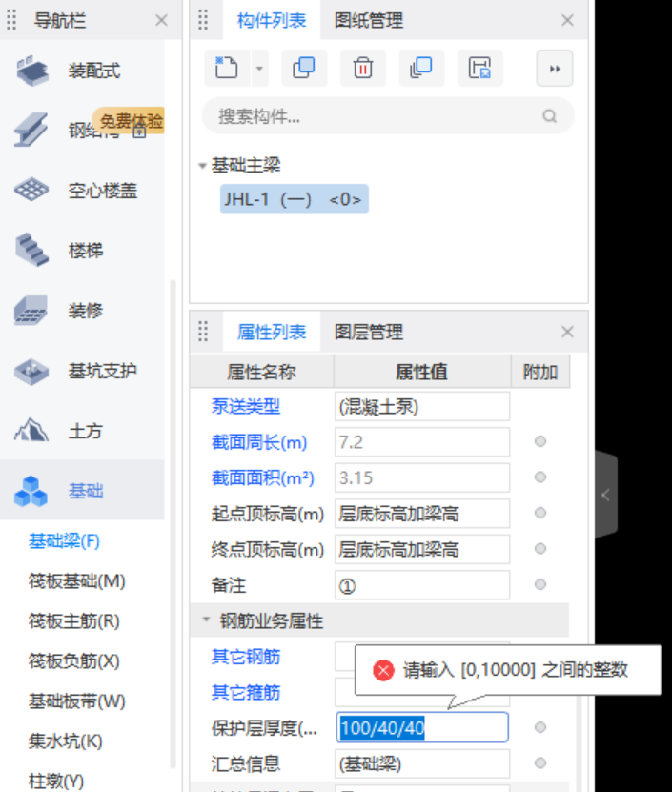
Task: Click the search magnifier icon
Action: click(550, 116)
